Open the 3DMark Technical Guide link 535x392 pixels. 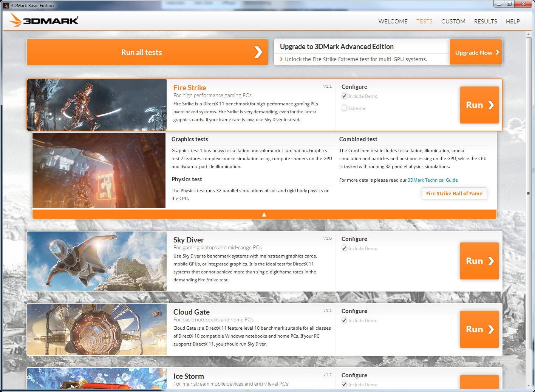(x=433, y=180)
